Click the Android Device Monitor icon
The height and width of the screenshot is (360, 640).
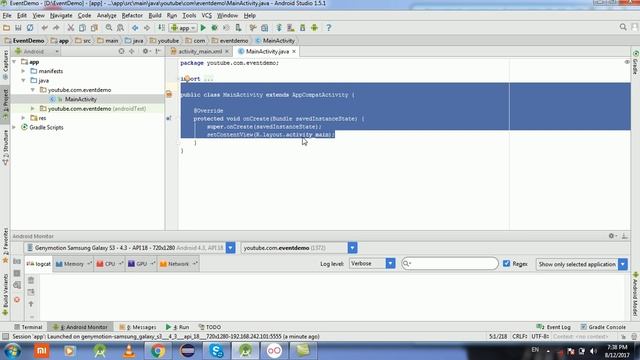pos(314,28)
